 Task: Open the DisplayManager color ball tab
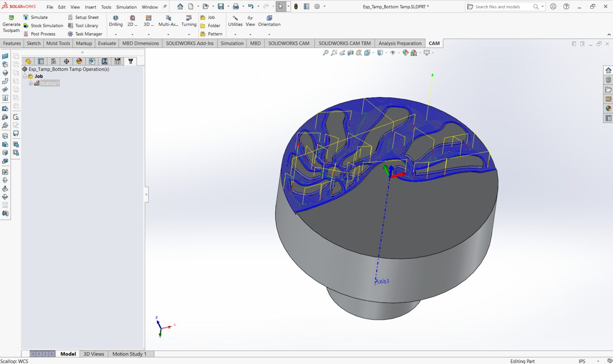(x=79, y=61)
